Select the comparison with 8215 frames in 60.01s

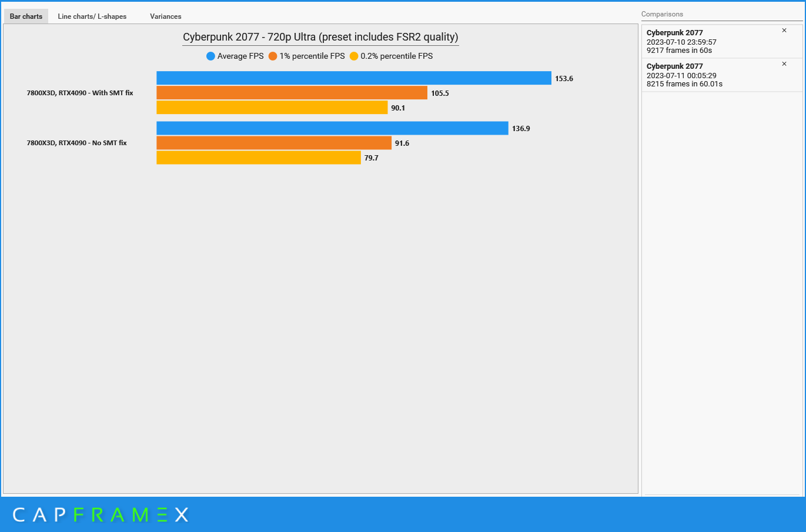tap(722, 75)
